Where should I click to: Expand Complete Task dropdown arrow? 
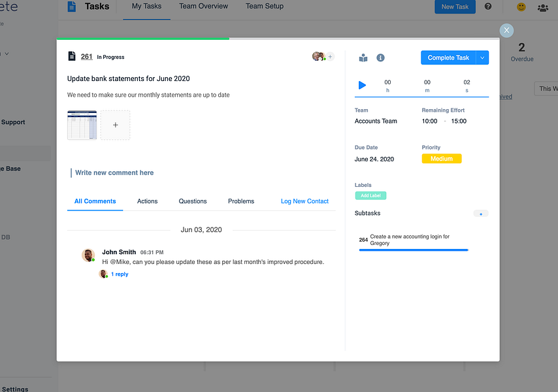point(482,57)
